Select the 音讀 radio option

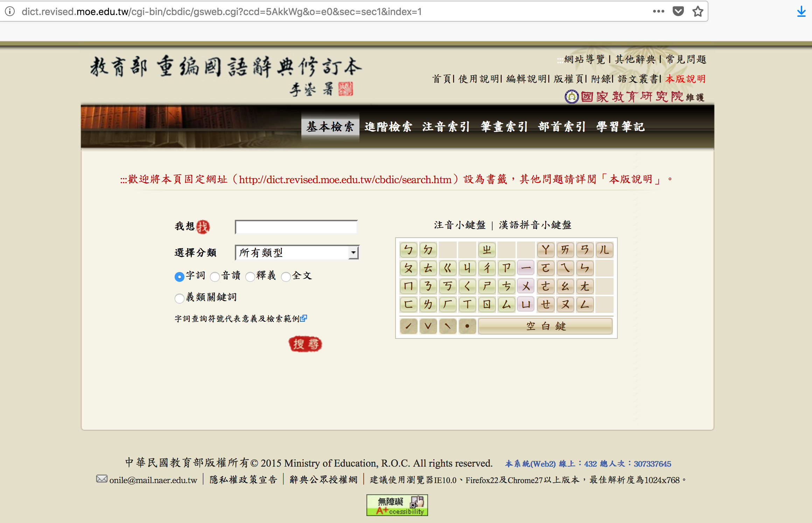(215, 277)
